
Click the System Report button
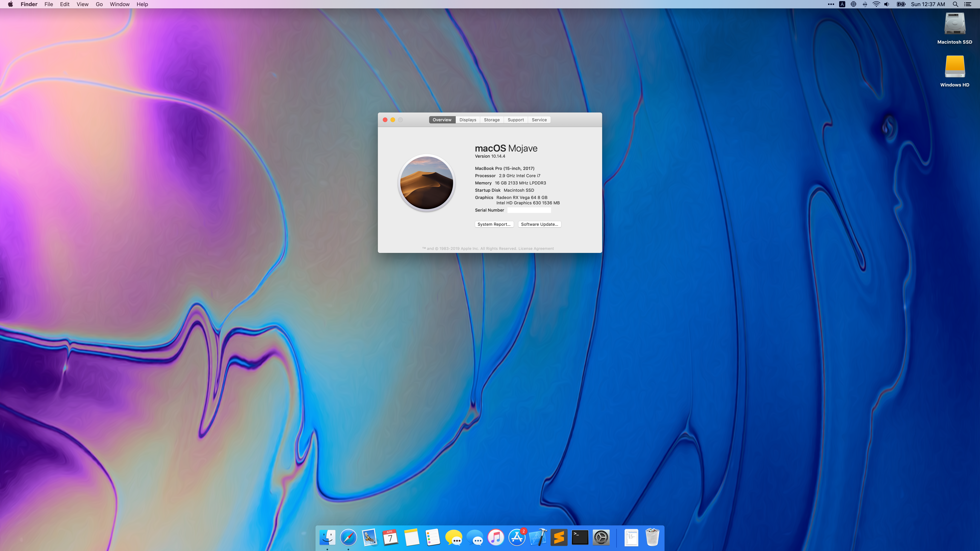494,224
